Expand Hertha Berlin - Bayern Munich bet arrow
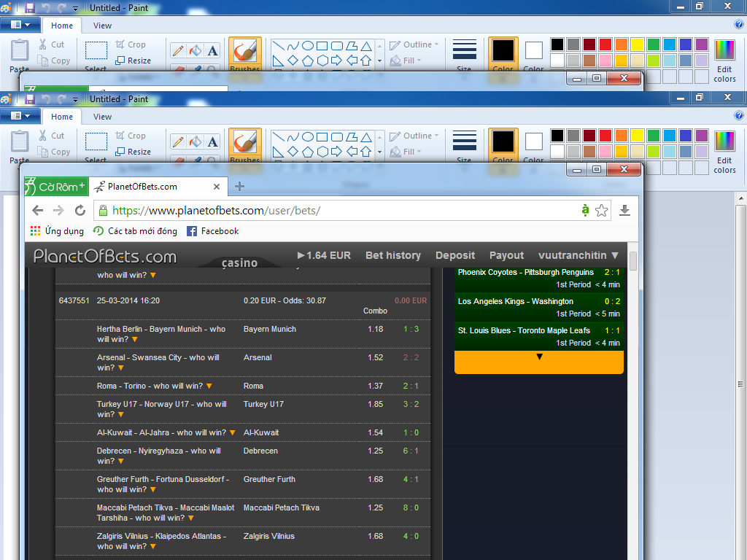This screenshot has height=560, width=747. click(x=135, y=340)
